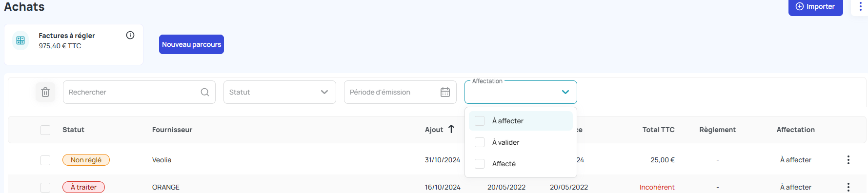Click the Ajout sort arrow icon
The height and width of the screenshot is (193, 868).
coord(451,129)
